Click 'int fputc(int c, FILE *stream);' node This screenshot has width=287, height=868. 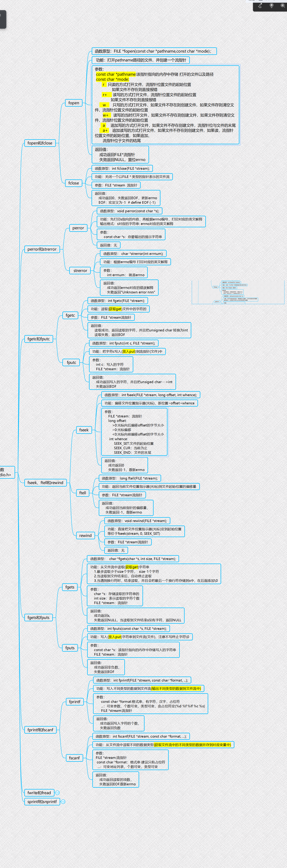124,343
